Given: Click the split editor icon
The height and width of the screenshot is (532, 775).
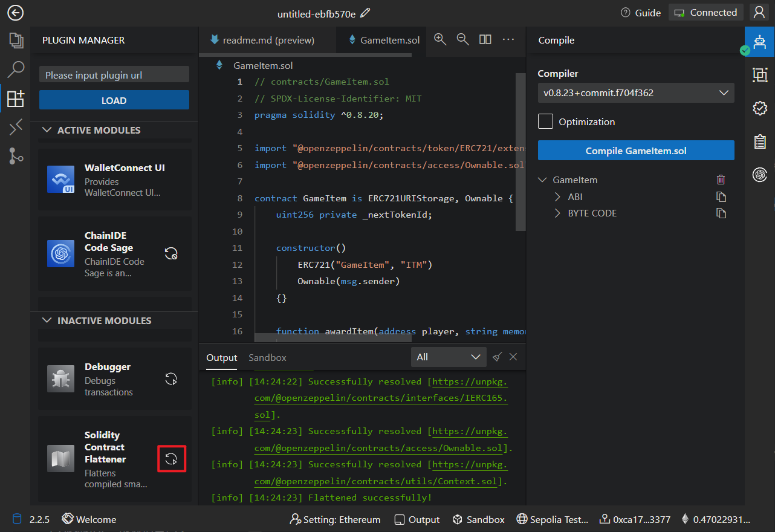Looking at the screenshot, I should (485, 39).
